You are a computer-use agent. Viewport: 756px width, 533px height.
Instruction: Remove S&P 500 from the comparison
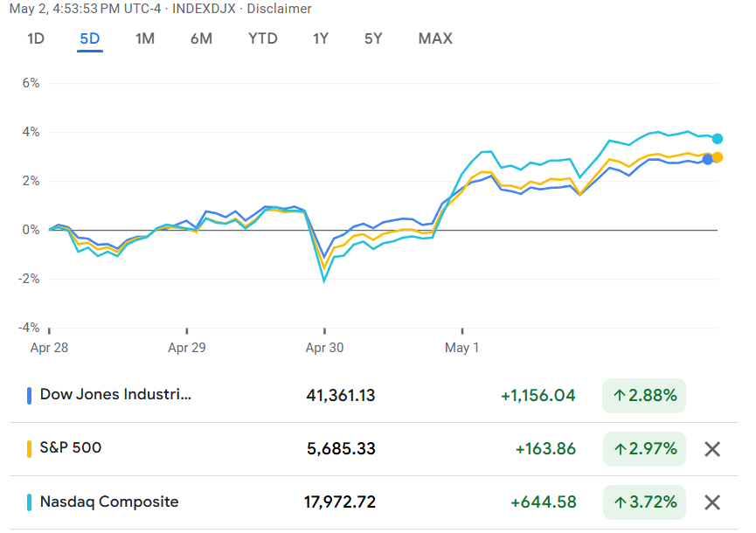[712, 449]
